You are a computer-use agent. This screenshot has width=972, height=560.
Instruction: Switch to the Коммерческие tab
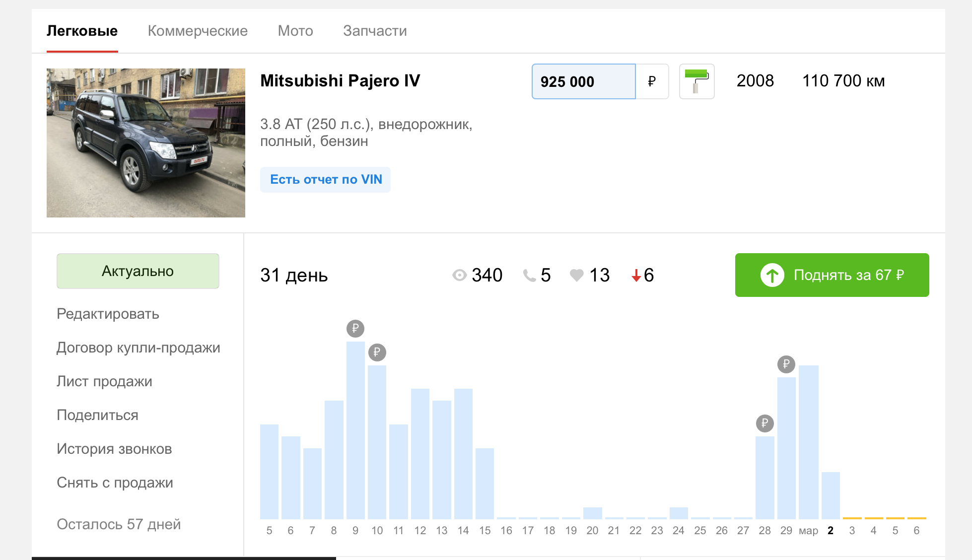(x=198, y=31)
